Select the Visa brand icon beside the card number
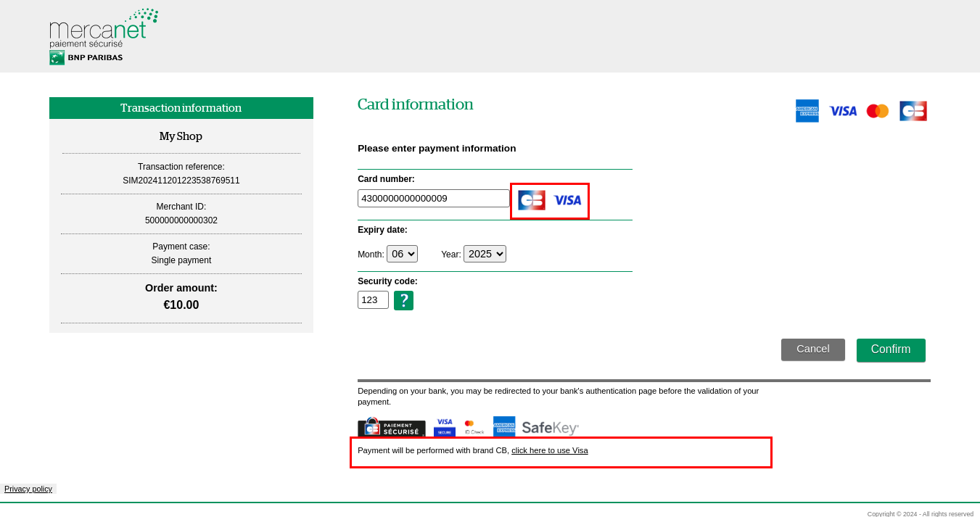Viewport: 980px width, 517px height. click(x=567, y=200)
